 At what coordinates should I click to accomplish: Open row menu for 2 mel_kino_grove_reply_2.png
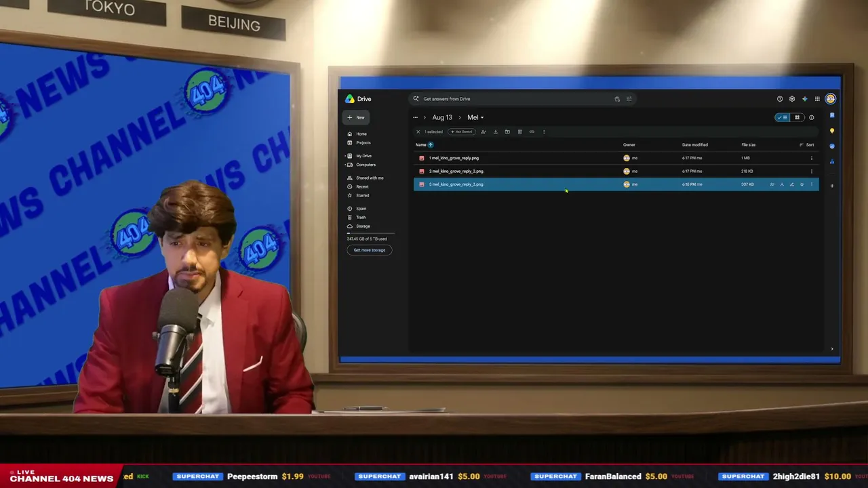click(x=811, y=171)
